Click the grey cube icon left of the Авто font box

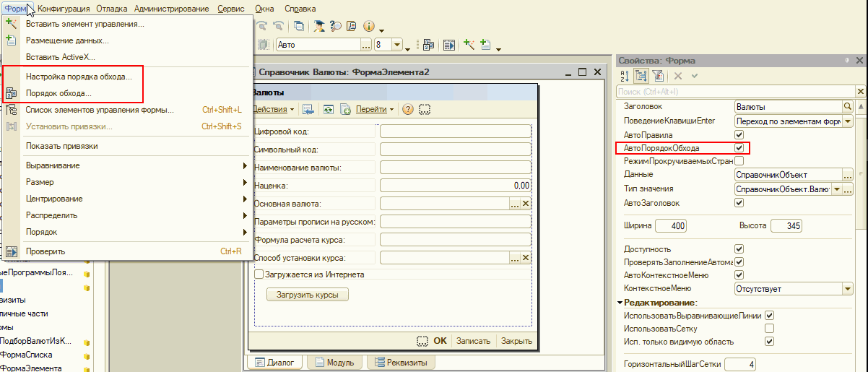(263, 45)
